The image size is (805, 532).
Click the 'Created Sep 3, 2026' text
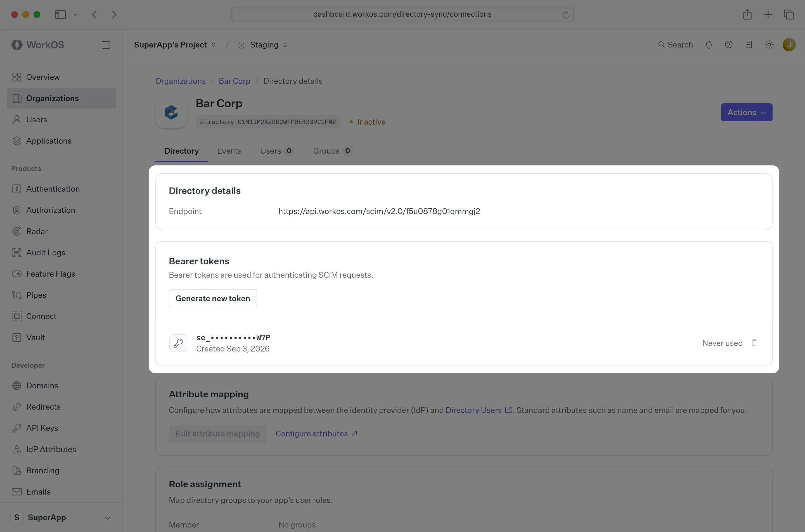233,349
